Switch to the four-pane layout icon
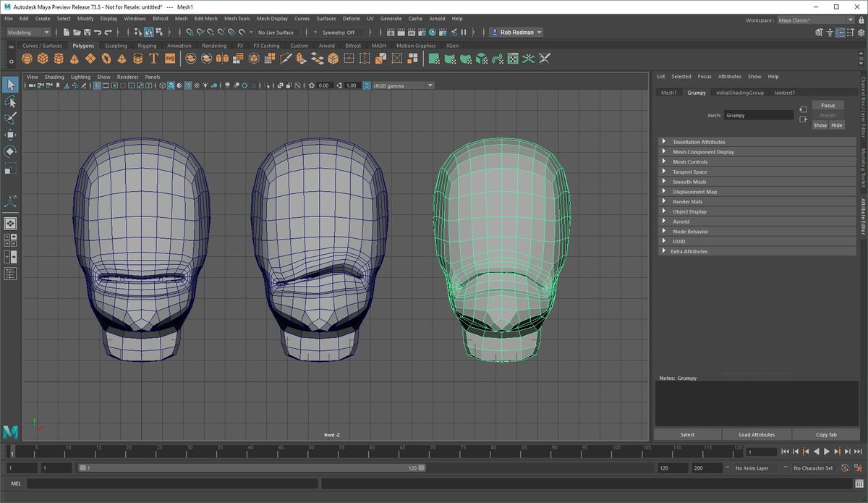The image size is (868, 503). (10, 240)
